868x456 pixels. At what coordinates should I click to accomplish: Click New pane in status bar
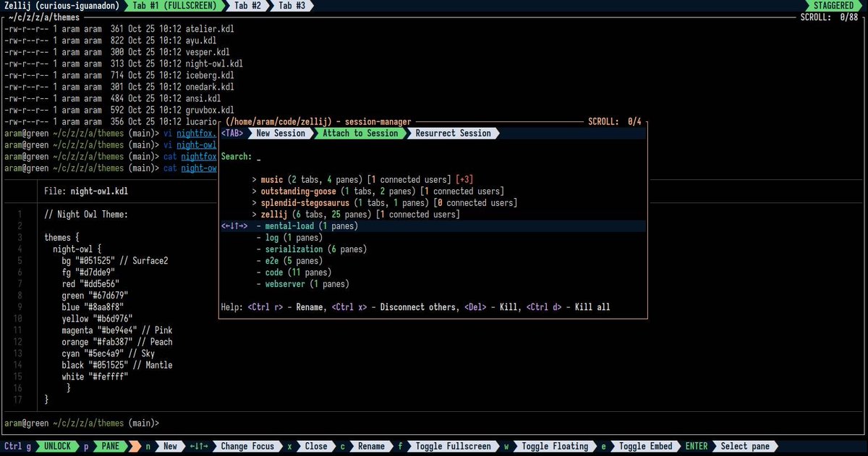(170, 447)
